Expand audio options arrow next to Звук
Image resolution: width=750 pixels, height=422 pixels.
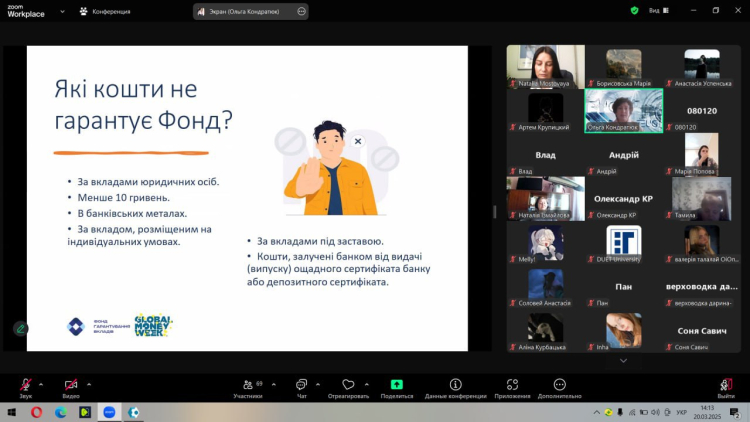click(42, 383)
